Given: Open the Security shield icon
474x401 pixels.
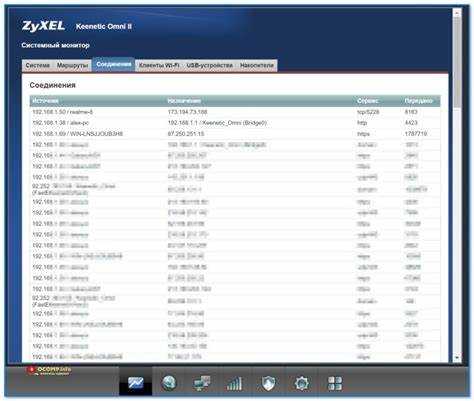Looking at the screenshot, I should coord(268,383).
